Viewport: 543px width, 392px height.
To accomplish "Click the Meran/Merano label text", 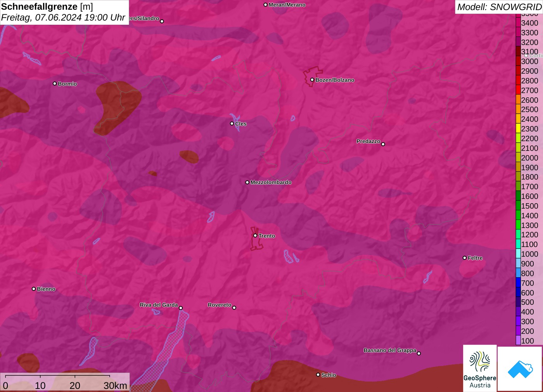I will click(287, 5).
